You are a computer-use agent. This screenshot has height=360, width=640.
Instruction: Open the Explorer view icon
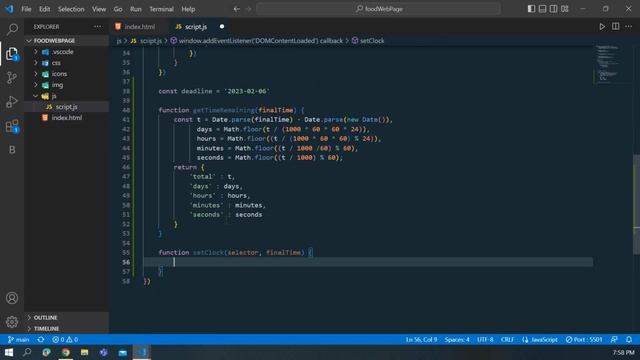12,53
